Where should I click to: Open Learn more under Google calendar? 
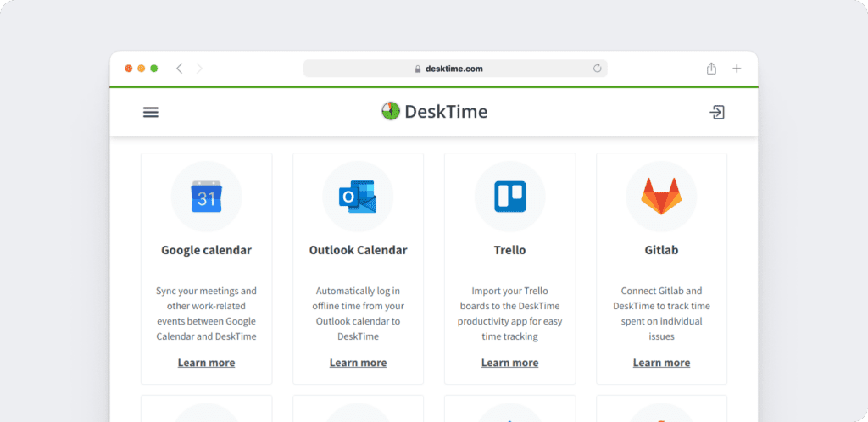click(x=207, y=363)
